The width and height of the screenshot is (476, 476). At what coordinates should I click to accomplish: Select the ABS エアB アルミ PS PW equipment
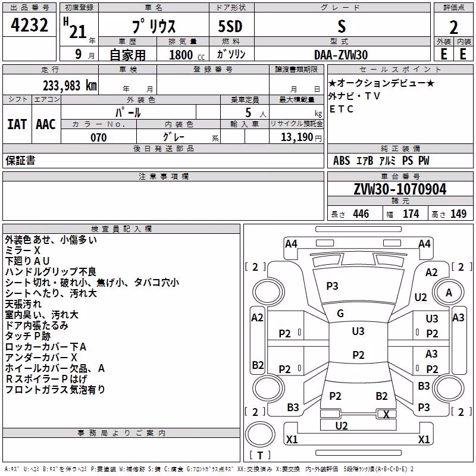pos(381,161)
